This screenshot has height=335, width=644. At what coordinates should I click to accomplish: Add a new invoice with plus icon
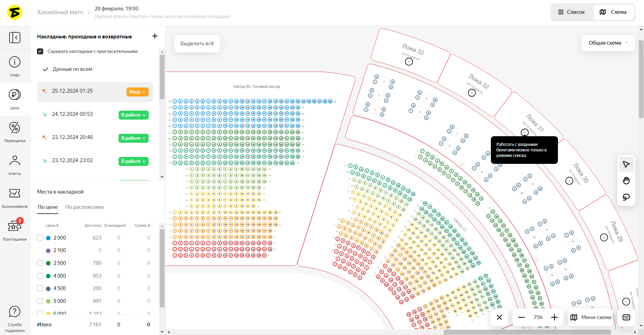pos(155,36)
